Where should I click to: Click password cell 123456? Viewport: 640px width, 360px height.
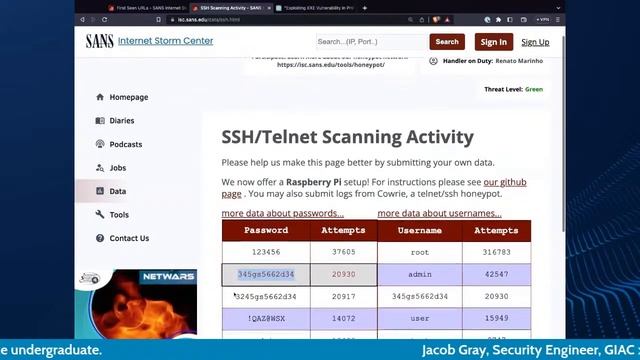(266, 252)
